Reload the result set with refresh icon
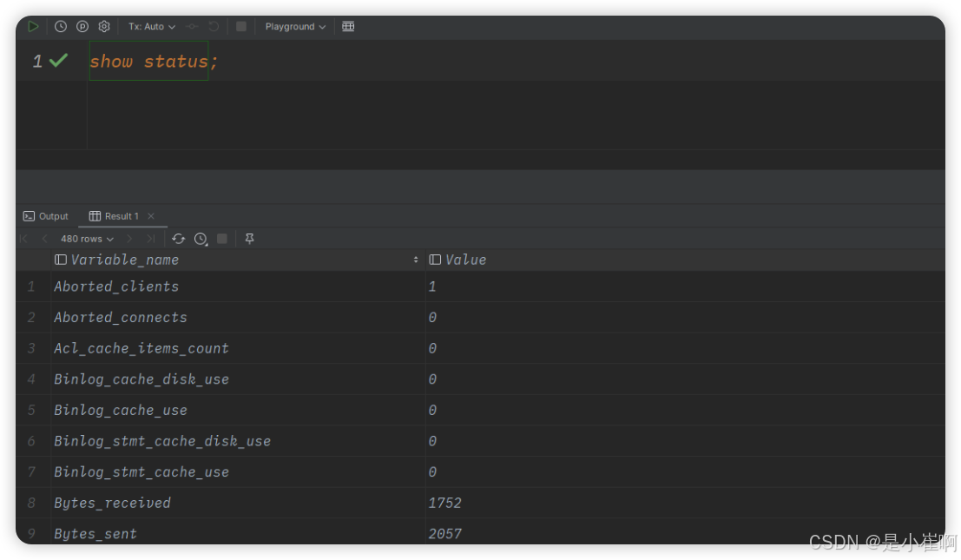The width and height of the screenshot is (961, 560). (x=178, y=239)
